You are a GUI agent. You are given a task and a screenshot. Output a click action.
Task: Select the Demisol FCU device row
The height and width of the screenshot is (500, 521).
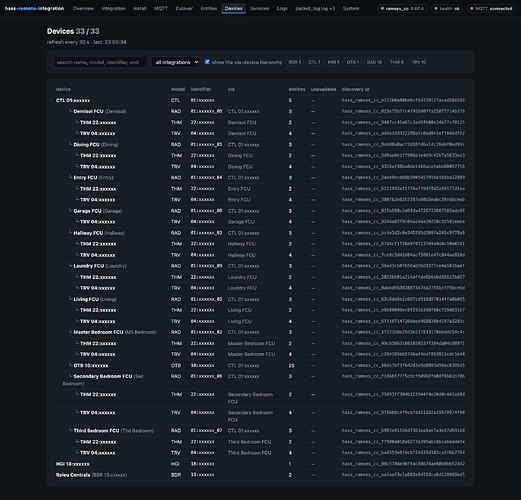[260, 111]
